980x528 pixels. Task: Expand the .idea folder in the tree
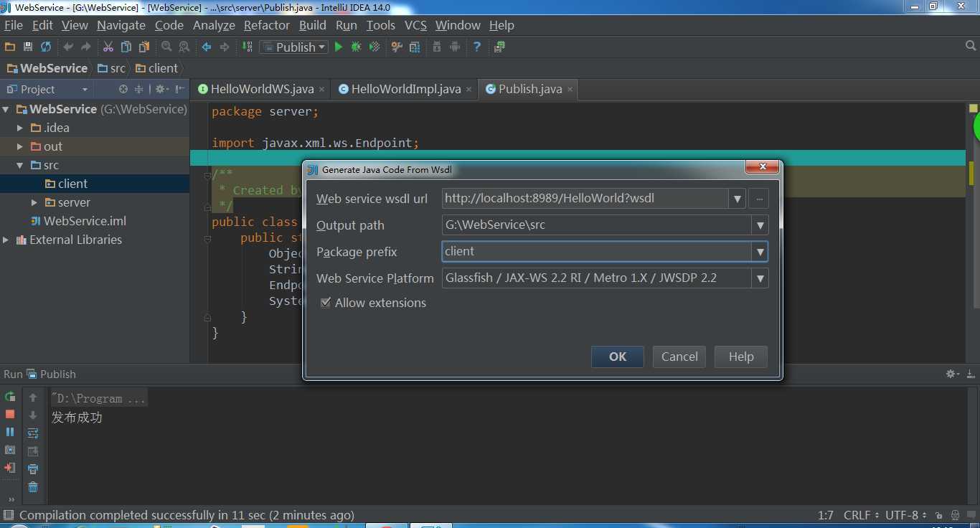click(x=20, y=128)
